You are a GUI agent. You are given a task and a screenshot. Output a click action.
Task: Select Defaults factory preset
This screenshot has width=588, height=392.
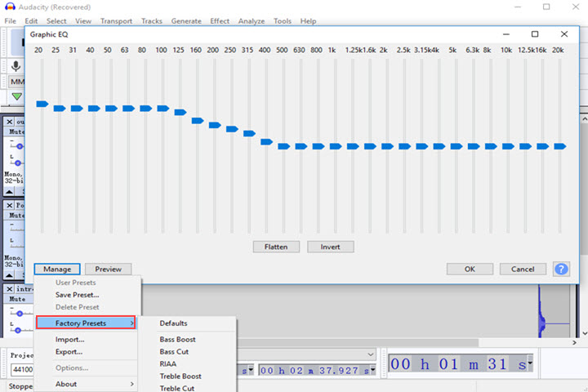coord(173,323)
